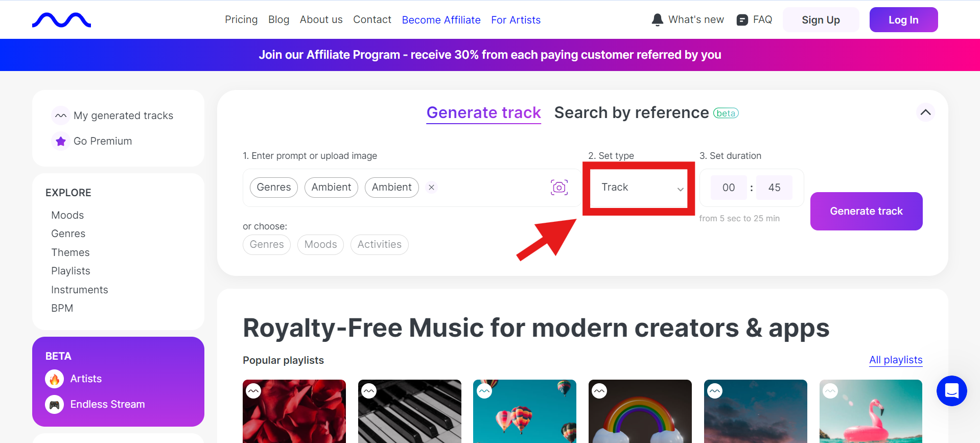Image resolution: width=980 pixels, height=443 pixels.
Task: Click the What's new bell icon
Action: pos(658,20)
